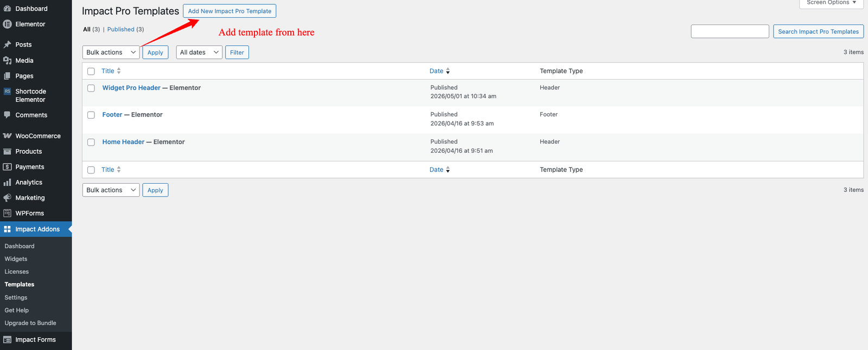
Task: Click the Impact Addons grid icon
Action: (x=7, y=229)
